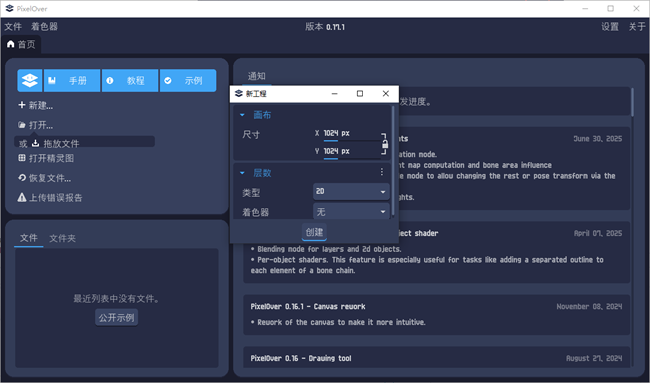Screen dimensions: 650x383
Task: Open the 着色器 dropdown showing 无
Action: click(351, 211)
